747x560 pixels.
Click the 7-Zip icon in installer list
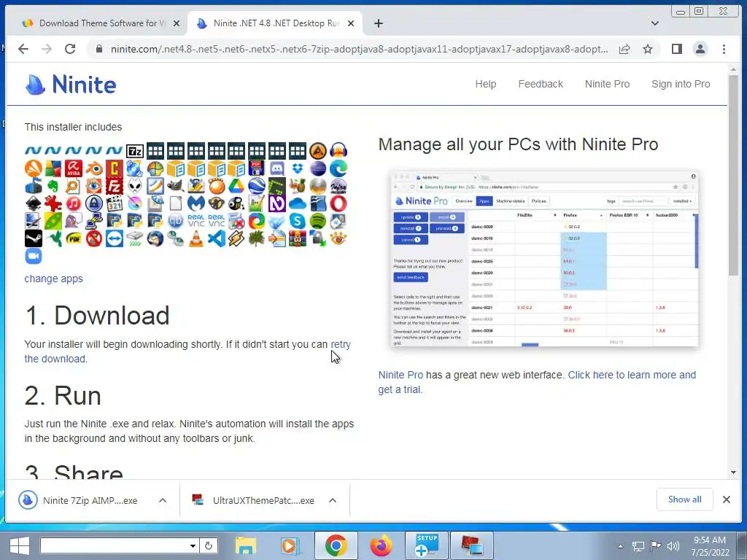click(135, 151)
